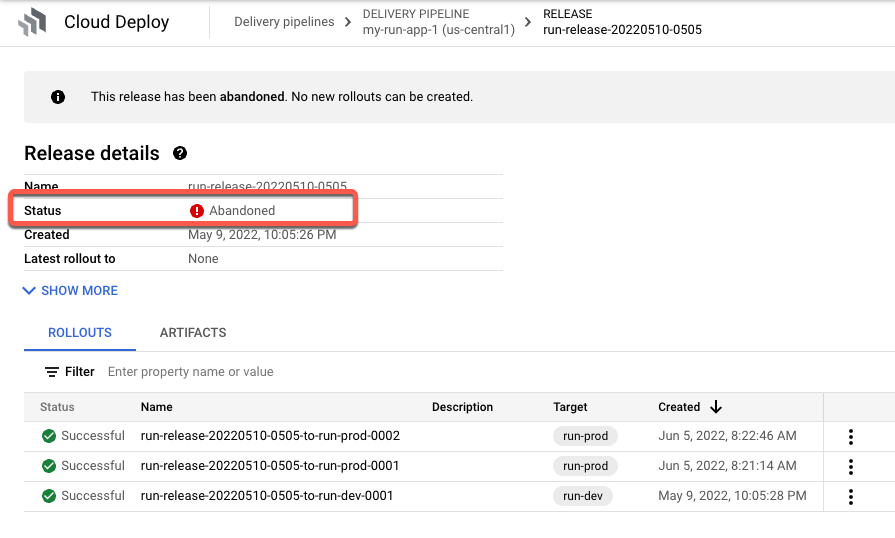Switch to the ARTIFACTS tab

pyautogui.click(x=193, y=333)
